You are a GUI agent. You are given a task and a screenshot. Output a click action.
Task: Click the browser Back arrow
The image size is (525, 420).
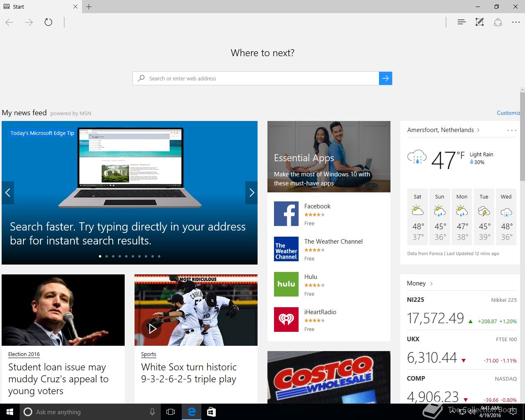coord(9,22)
